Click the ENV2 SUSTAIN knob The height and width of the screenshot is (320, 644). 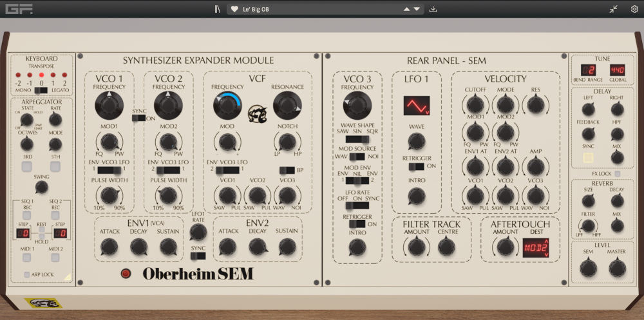point(287,247)
